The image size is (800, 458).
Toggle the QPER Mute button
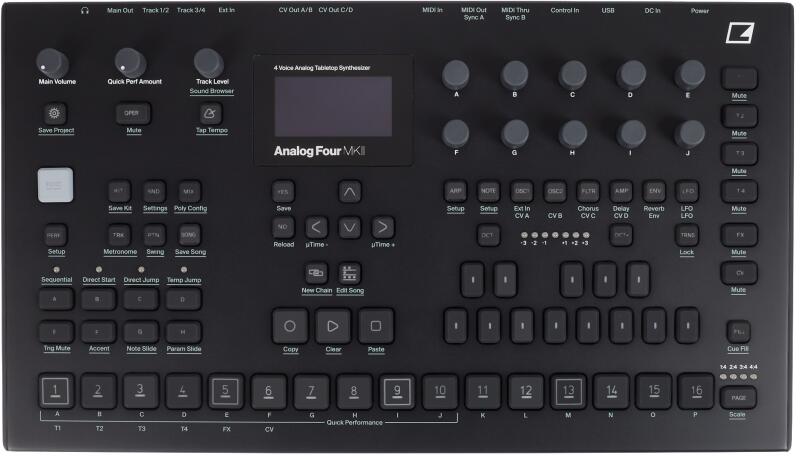pyautogui.click(x=132, y=113)
